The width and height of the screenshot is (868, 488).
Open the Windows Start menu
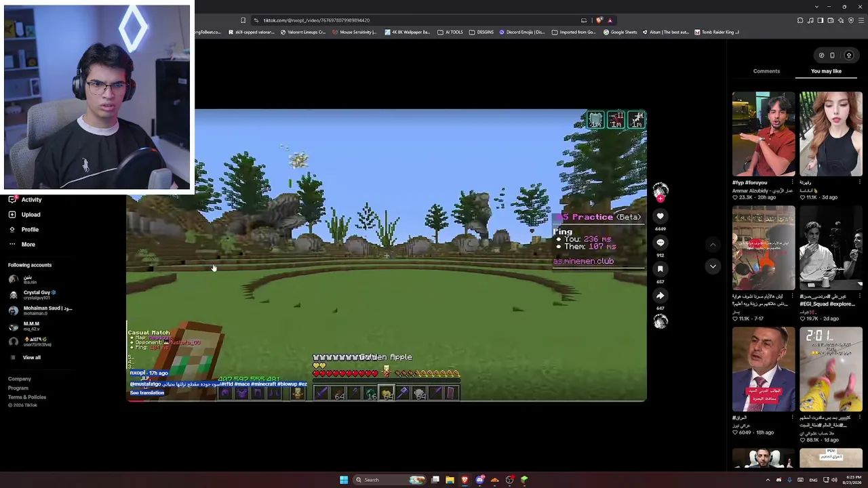point(344,480)
